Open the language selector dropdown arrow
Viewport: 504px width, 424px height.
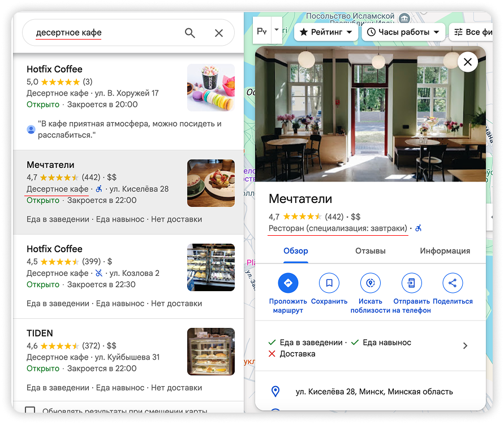(275, 30)
